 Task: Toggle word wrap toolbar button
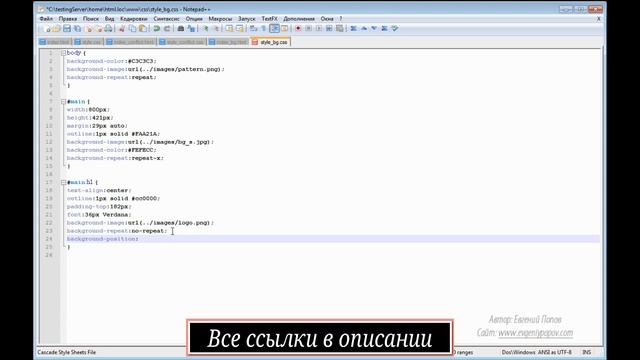[x=253, y=29]
